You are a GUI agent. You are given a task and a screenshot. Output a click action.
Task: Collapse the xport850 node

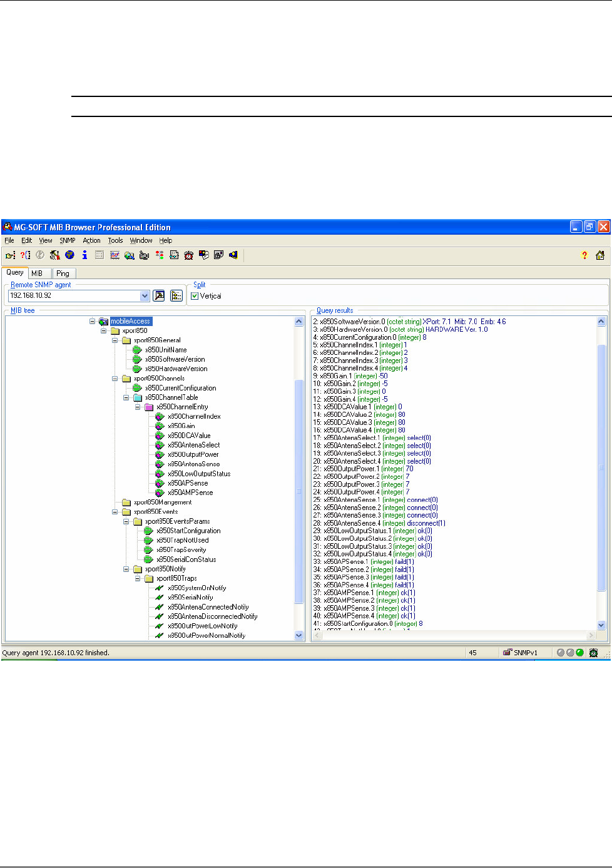coord(104,331)
